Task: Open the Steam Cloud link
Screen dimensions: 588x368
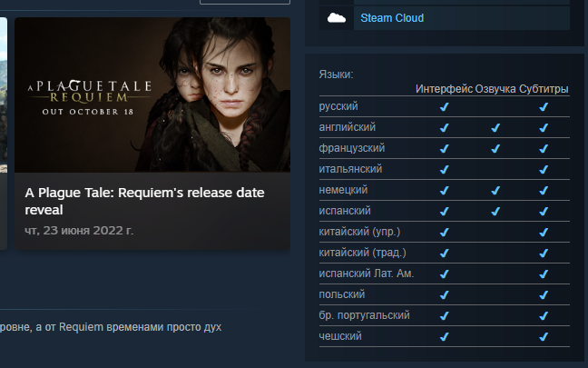Action: [392, 17]
